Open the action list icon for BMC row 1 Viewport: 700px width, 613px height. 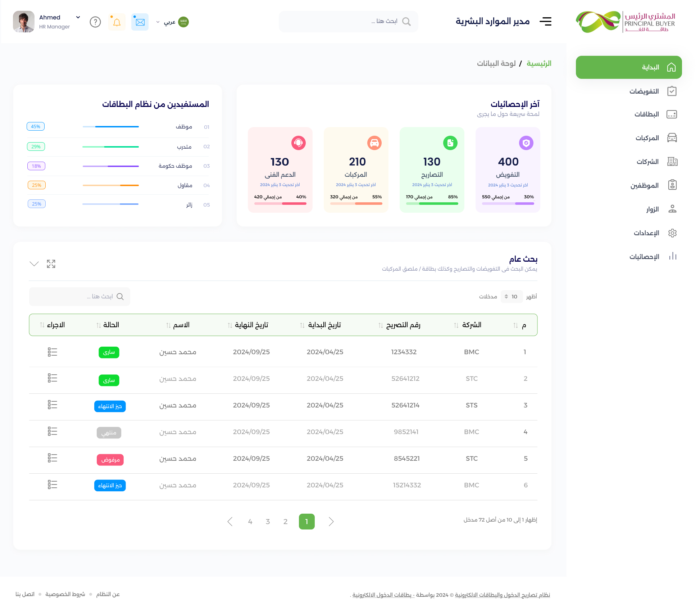53,352
